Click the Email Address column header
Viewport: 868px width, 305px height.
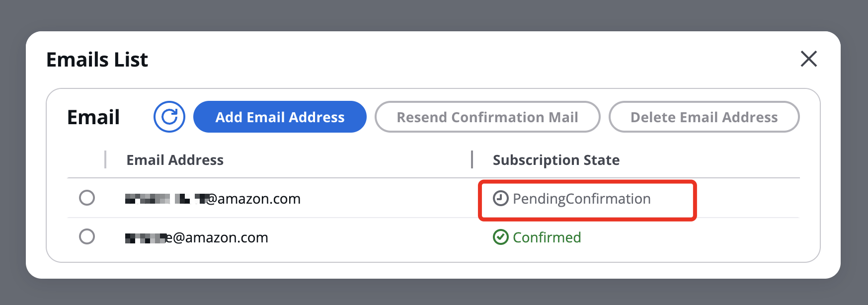[175, 160]
